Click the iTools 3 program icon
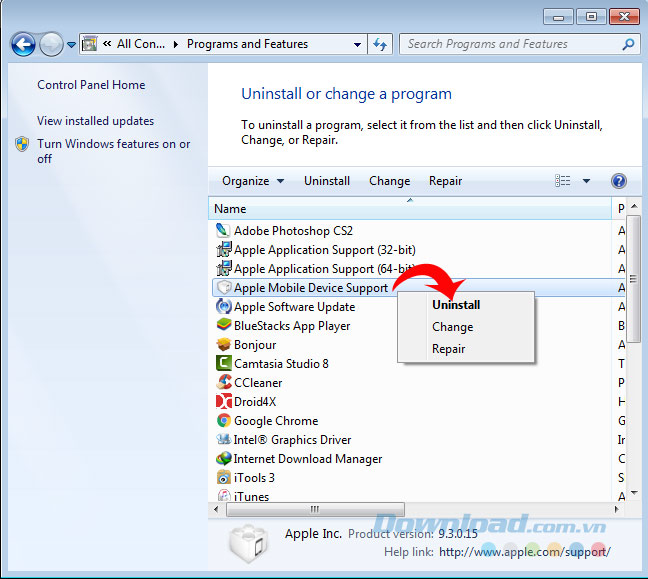 coord(224,477)
